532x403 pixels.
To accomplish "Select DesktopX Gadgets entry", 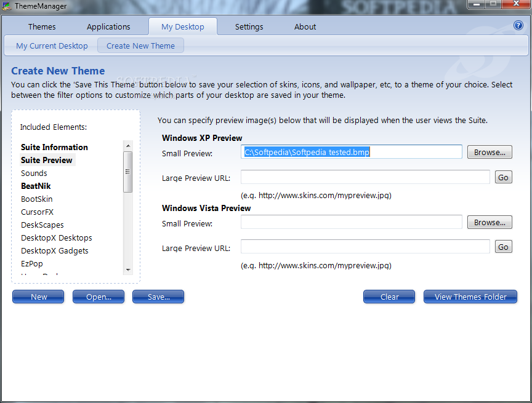I will (55, 251).
